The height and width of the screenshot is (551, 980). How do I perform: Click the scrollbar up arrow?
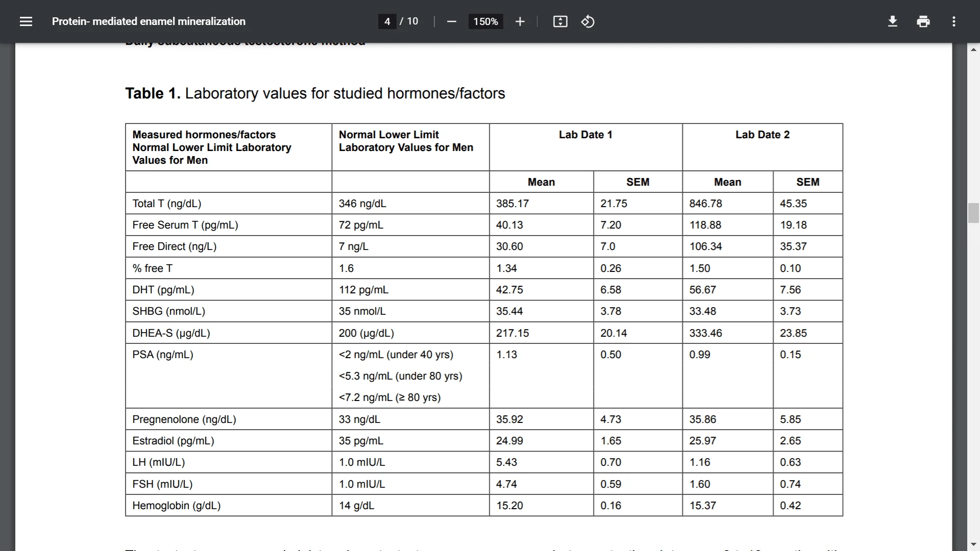pyautogui.click(x=973, y=49)
